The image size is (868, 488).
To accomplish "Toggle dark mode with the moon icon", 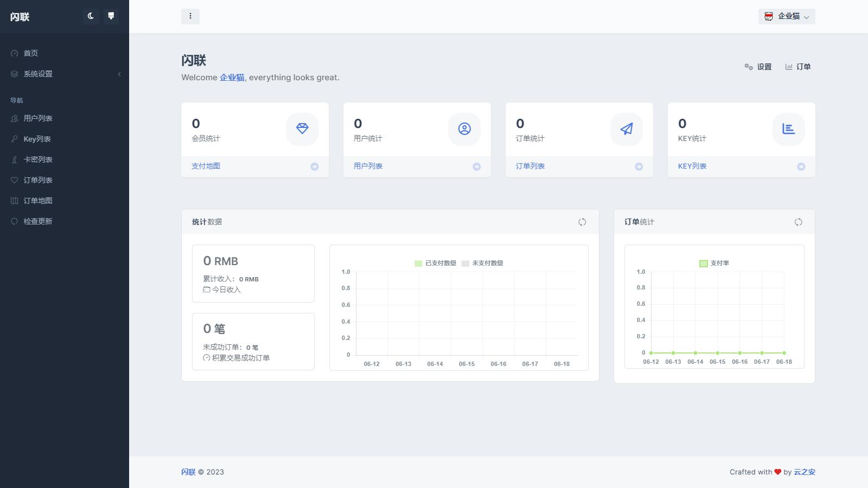I will pyautogui.click(x=90, y=16).
